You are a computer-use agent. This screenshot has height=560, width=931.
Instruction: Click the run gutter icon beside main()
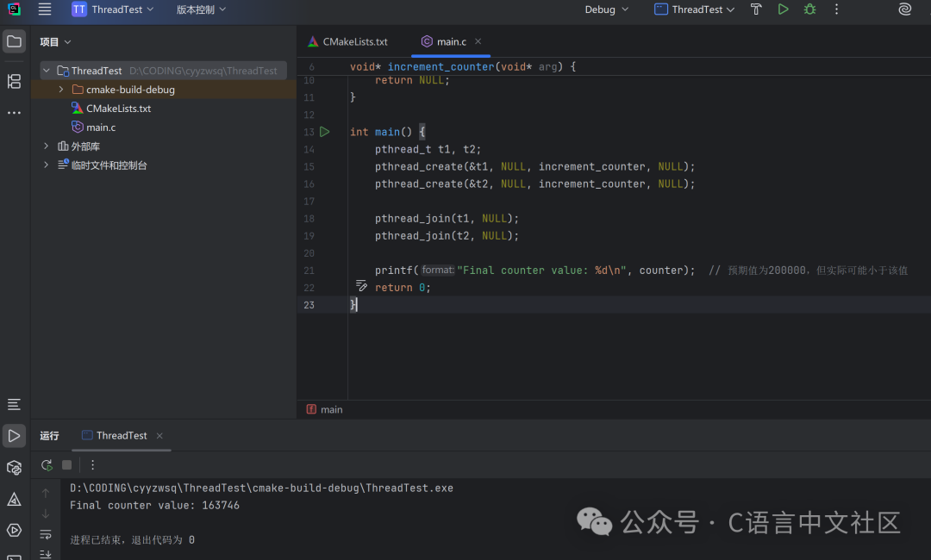tap(325, 132)
